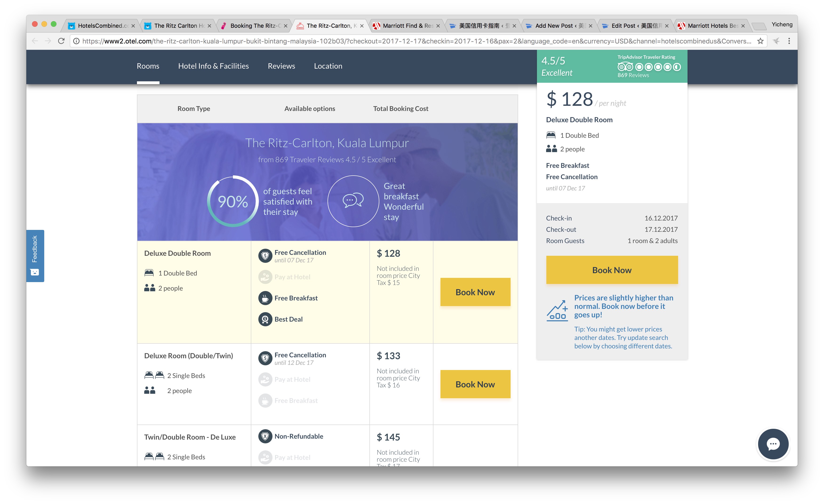Book the Deluxe Double Room at $128
This screenshot has width=824, height=504.
point(475,292)
